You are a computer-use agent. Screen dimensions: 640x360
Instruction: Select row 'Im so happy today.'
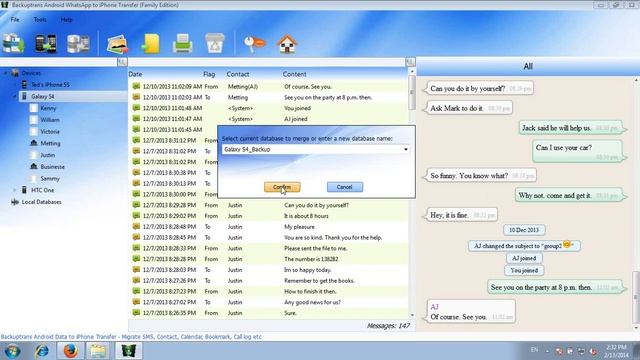click(x=269, y=270)
